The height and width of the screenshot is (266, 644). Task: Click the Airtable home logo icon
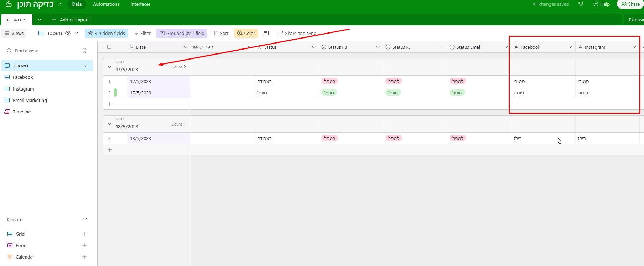9,4
